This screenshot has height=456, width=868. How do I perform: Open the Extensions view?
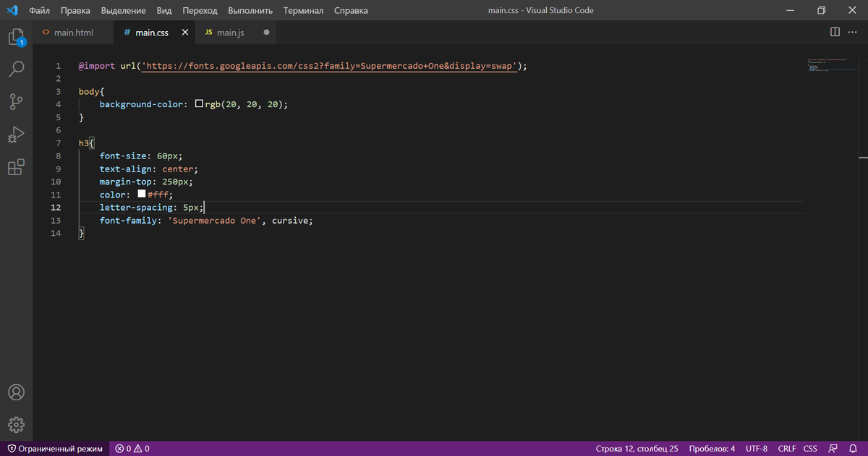[x=16, y=167]
